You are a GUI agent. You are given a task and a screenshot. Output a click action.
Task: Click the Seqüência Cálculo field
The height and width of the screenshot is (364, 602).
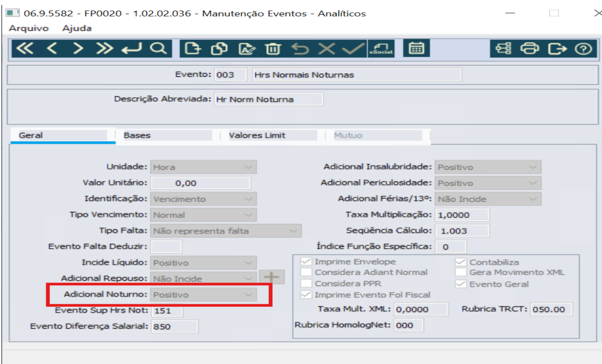coord(462,231)
